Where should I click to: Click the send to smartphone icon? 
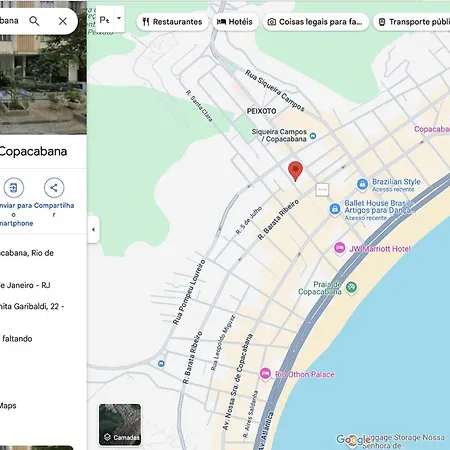click(x=14, y=188)
